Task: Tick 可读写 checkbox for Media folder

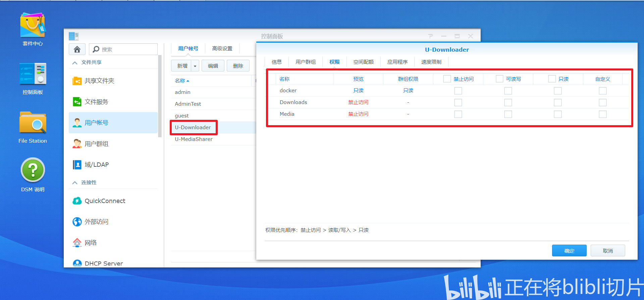Action: [x=508, y=114]
